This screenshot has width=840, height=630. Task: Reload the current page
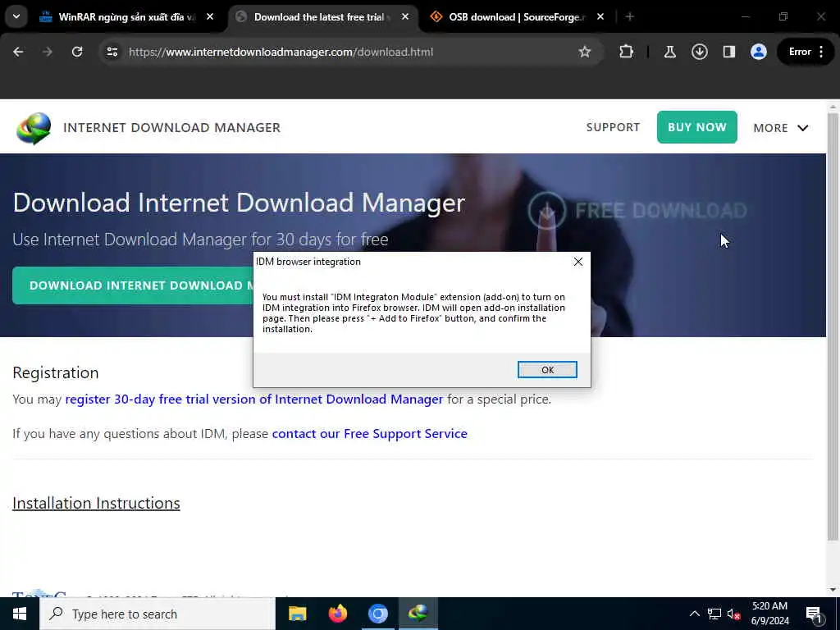click(x=77, y=52)
